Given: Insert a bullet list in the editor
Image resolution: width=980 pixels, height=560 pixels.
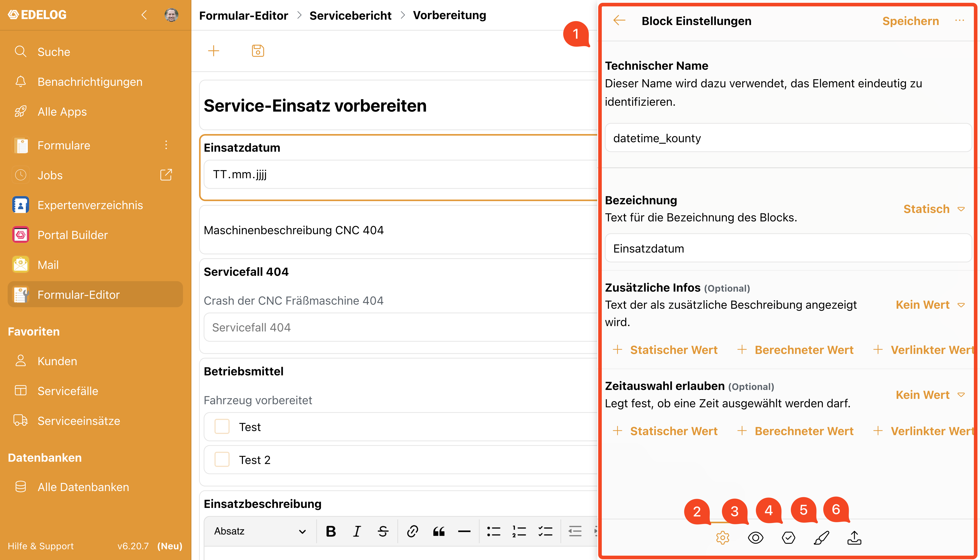Looking at the screenshot, I should [494, 531].
